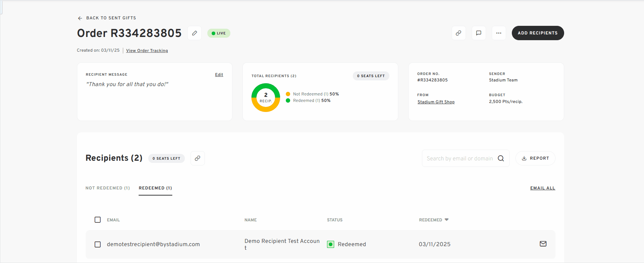Click the Demo Recipient Test Account name
Image resolution: width=644 pixels, height=263 pixels.
[x=282, y=244]
